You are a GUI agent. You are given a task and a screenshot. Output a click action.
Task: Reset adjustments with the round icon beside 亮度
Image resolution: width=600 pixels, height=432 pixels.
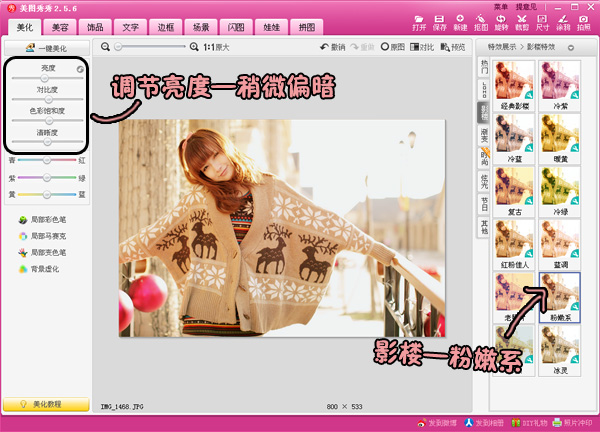point(79,68)
